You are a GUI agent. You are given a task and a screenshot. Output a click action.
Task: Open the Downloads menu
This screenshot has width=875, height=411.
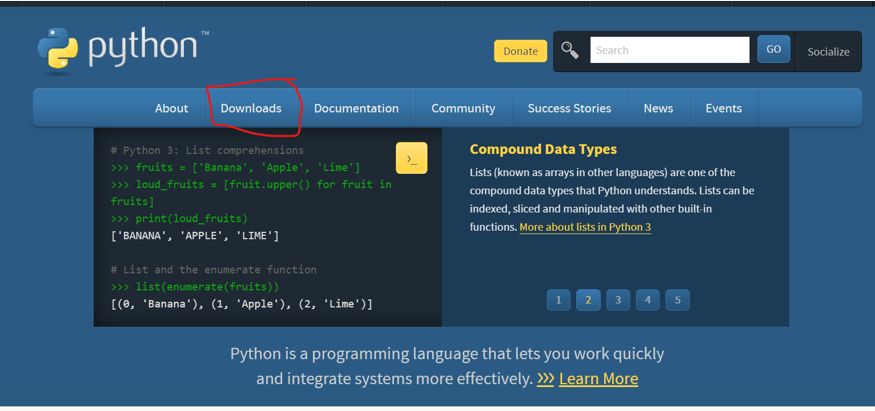point(251,108)
